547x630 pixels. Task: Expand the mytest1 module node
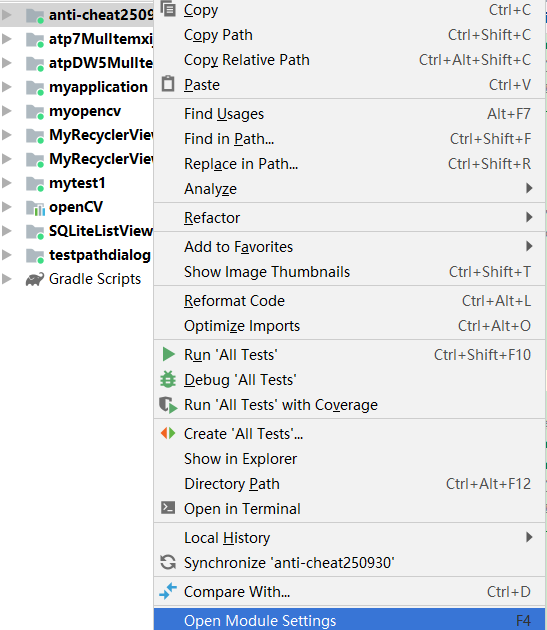[6, 182]
